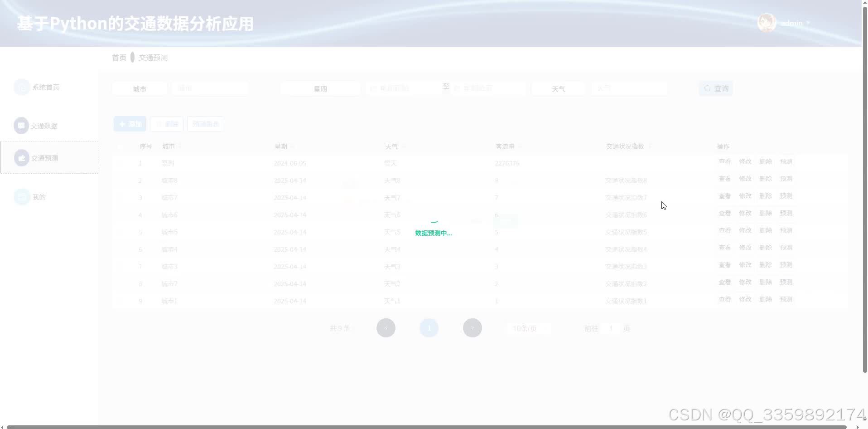
Task: Click the magnifier icon on the 查询 button
Action: [707, 88]
